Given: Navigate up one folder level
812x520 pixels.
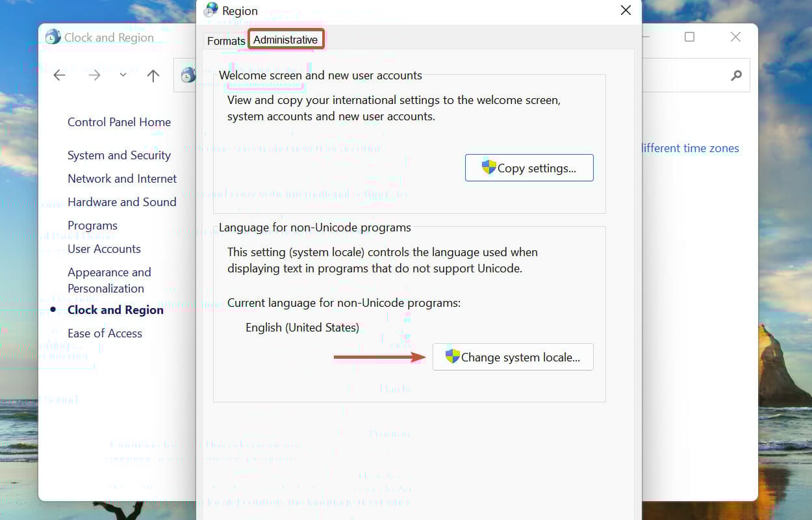Looking at the screenshot, I should (153, 75).
